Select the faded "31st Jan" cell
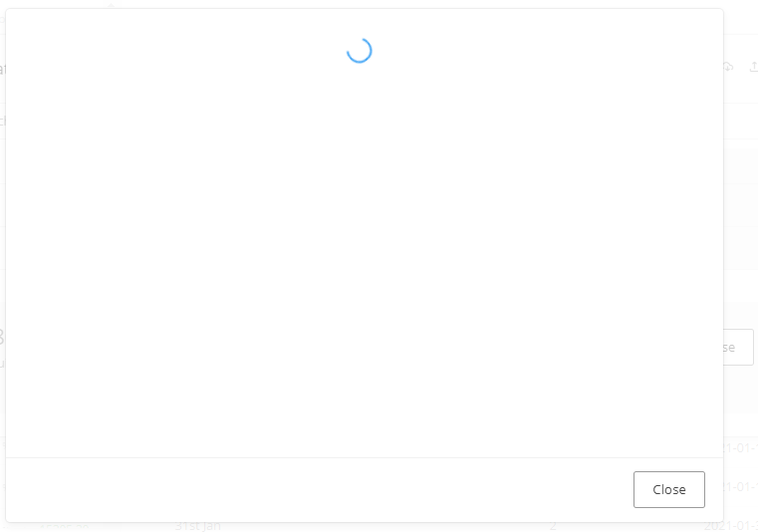Viewport: 758px width, 532px height. (x=198, y=526)
